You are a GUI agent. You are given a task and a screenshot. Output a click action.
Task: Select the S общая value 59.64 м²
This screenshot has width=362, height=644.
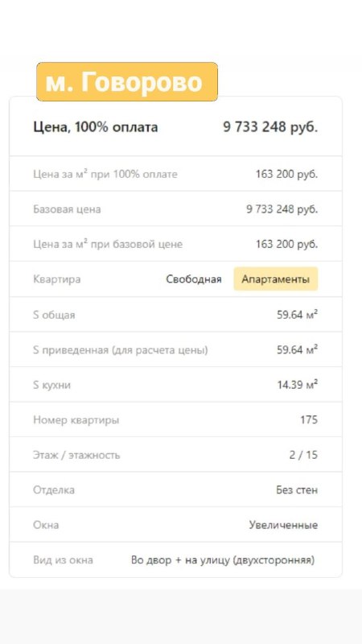pyautogui.click(x=298, y=315)
